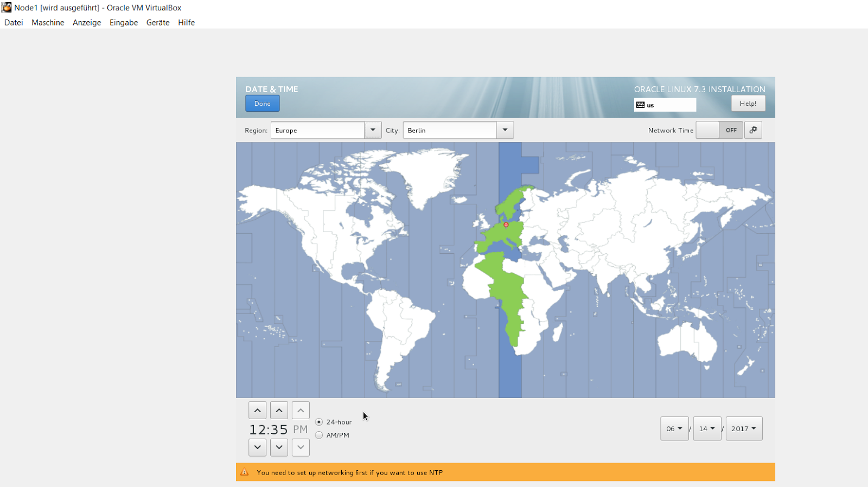This screenshot has width=868, height=487.
Task: Open Network Time settings gear
Action: 753,130
